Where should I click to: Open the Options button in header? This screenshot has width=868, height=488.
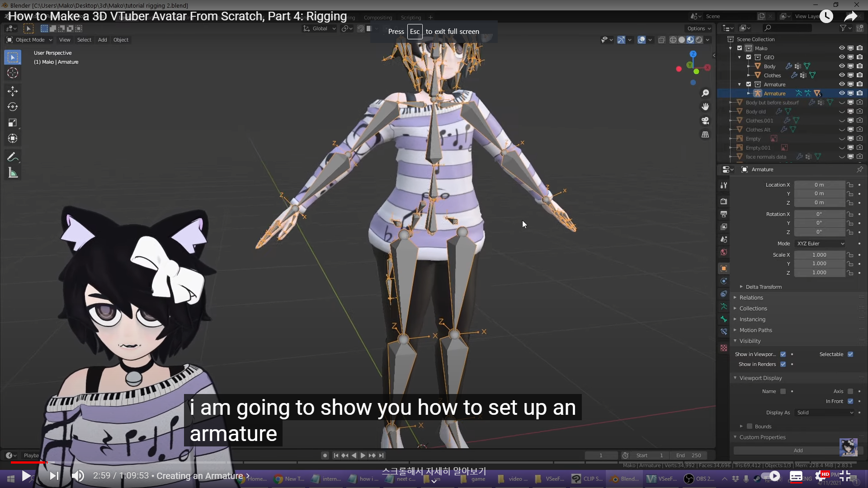[x=698, y=28]
